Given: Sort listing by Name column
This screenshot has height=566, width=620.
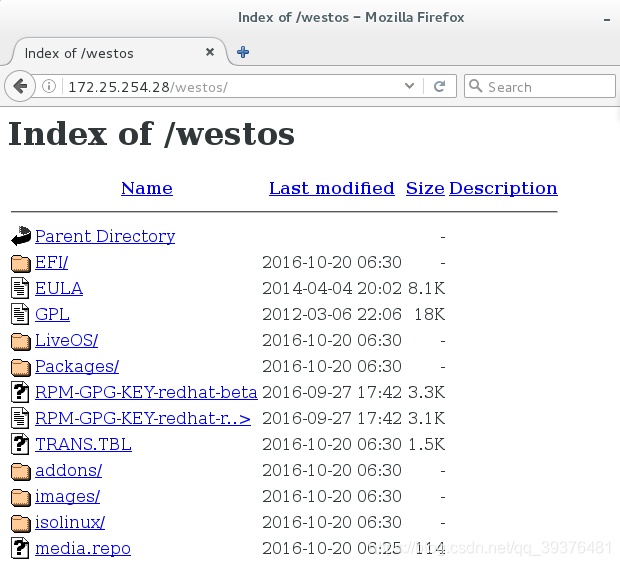Looking at the screenshot, I should coord(147,188).
